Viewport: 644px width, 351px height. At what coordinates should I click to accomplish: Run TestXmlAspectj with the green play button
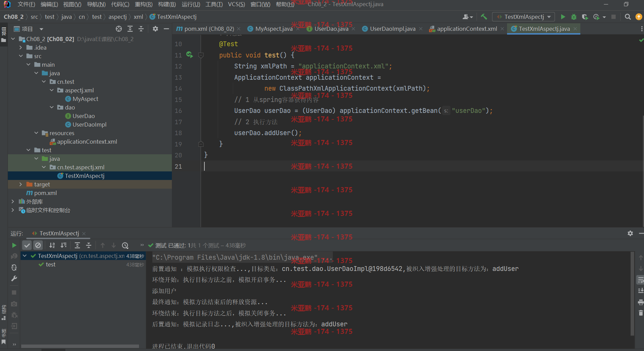point(563,17)
